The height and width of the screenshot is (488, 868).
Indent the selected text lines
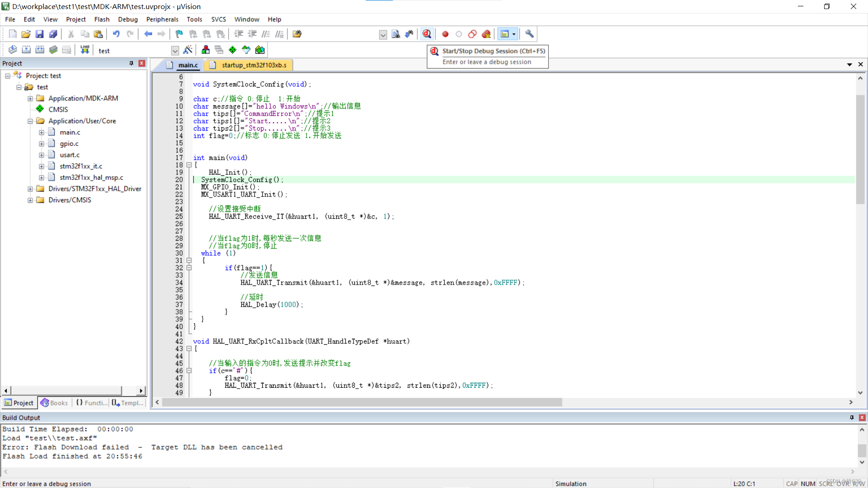[x=239, y=34]
